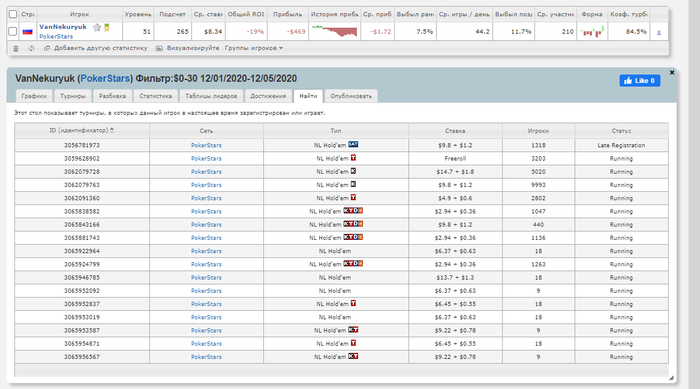
Task: Open the Группы игроков dropdown
Action: 254,48
